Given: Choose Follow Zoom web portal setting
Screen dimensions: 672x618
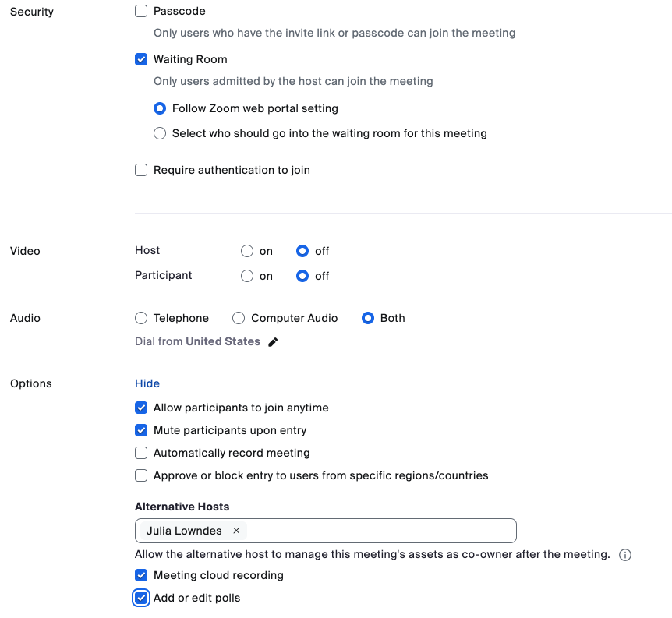Looking at the screenshot, I should (x=160, y=108).
